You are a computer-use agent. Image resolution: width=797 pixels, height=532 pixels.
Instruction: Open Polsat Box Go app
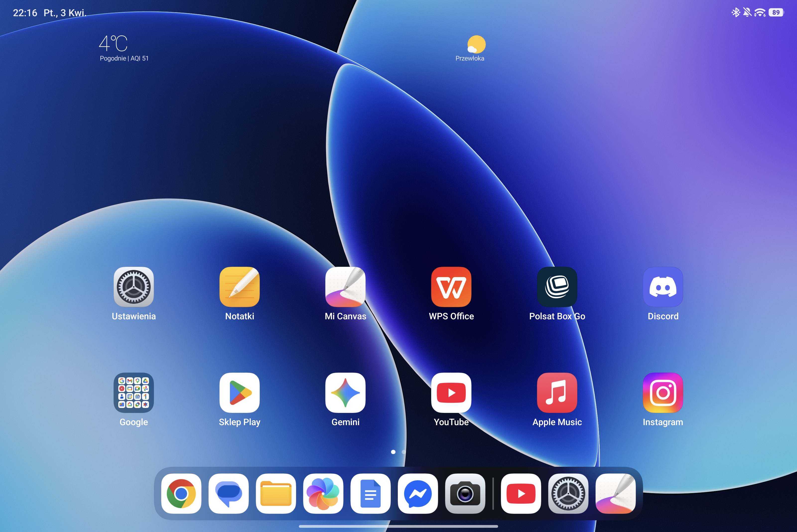coord(557,287)
